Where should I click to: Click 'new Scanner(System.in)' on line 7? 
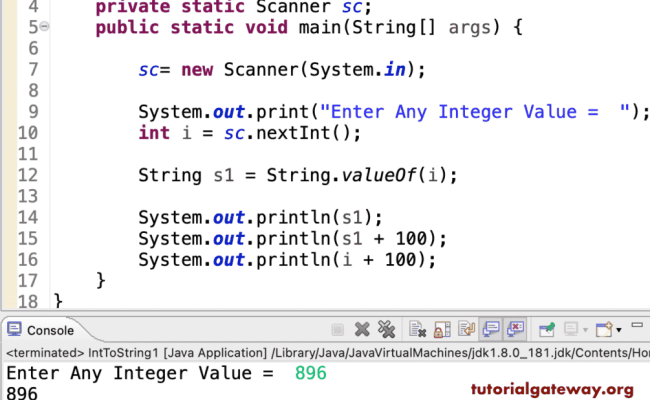[298, 69]
